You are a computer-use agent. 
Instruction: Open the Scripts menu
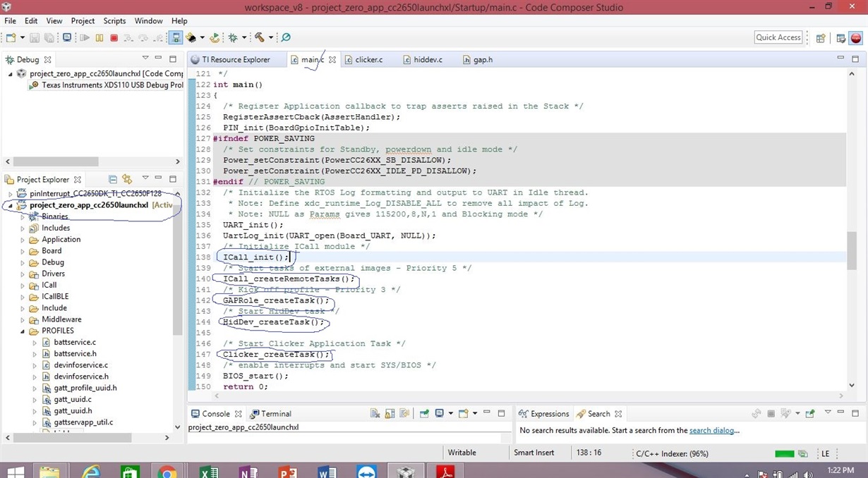(114, 20)
